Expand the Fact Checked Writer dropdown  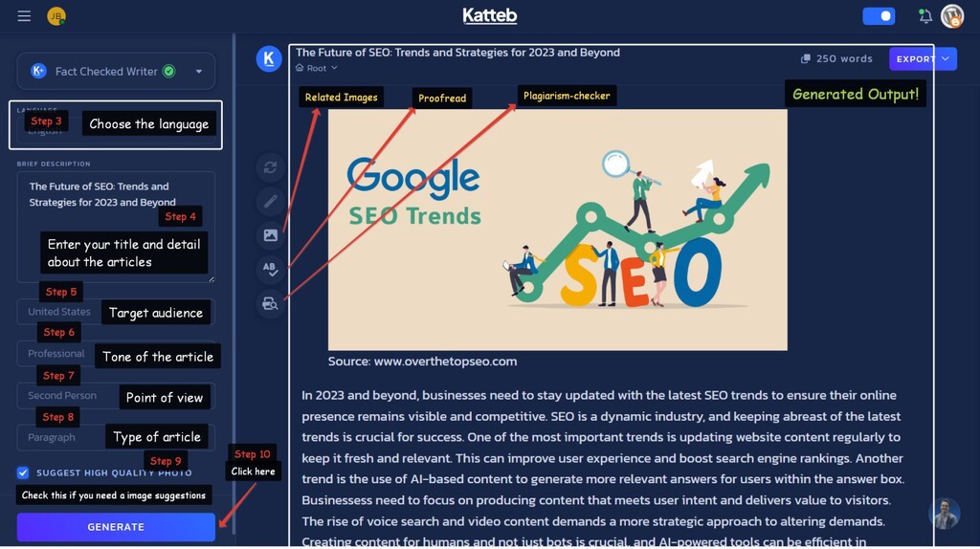pos(199,71)
